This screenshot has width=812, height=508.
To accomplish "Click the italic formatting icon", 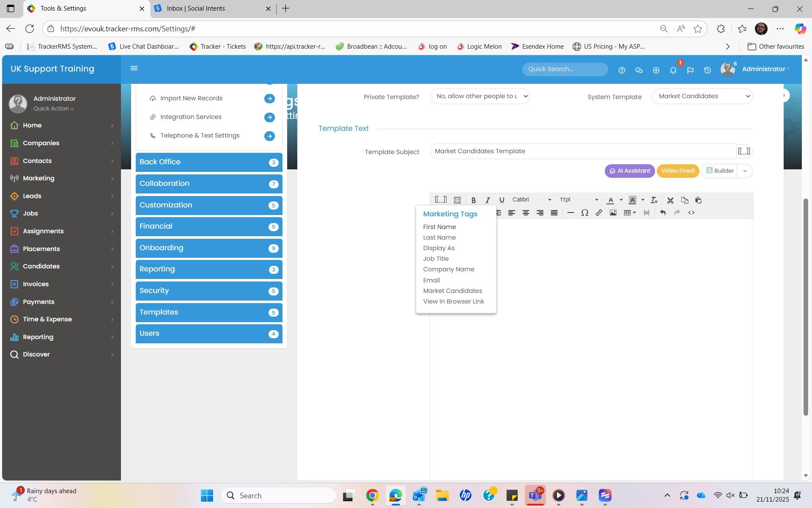I will [x=487, y=200].
